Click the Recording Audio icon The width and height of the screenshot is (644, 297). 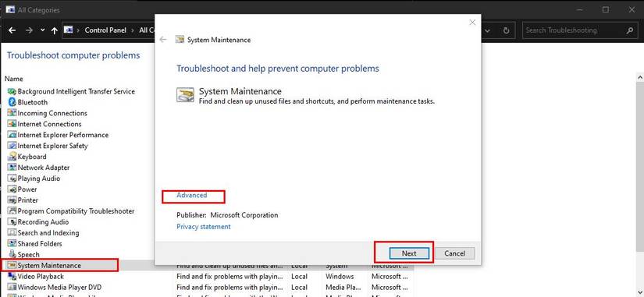pos(12,222)
